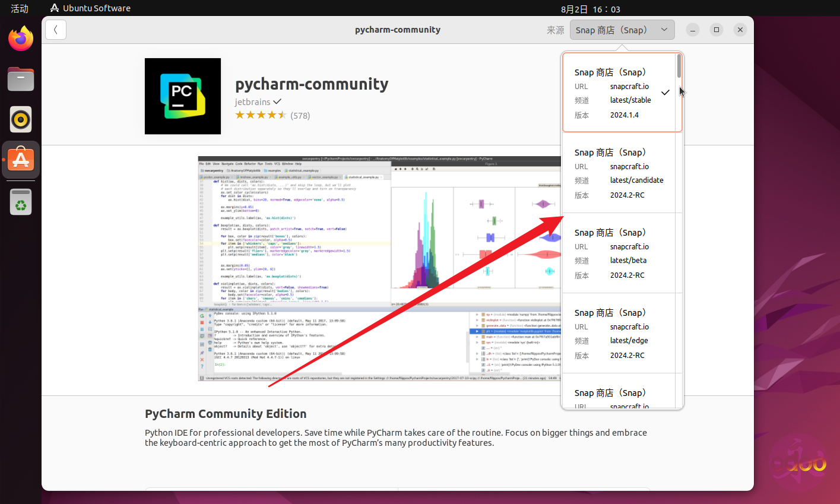Click the Python IDE description paragraph
Image resolution: width=840 pixels, height=504 pixels.
[x=396, y=438]
